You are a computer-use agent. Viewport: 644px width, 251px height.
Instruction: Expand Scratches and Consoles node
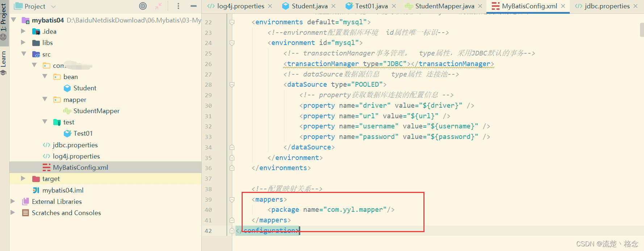pos(13,213)
